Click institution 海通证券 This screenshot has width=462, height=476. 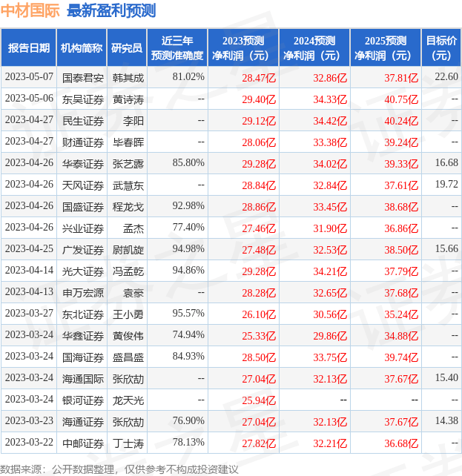click(83, 423)
